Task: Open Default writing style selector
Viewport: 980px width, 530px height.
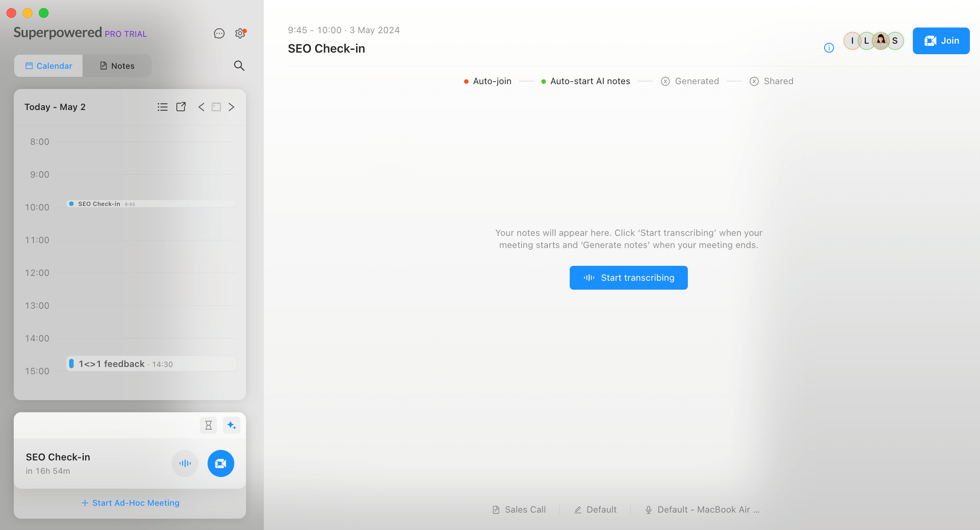Action: coord(596,510)
